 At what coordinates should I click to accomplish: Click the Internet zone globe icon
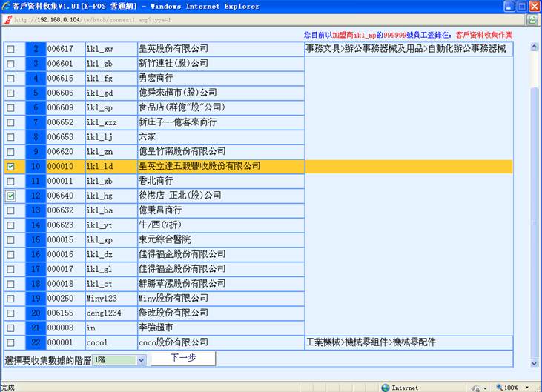pyautogui.click(x=386, y=387)
